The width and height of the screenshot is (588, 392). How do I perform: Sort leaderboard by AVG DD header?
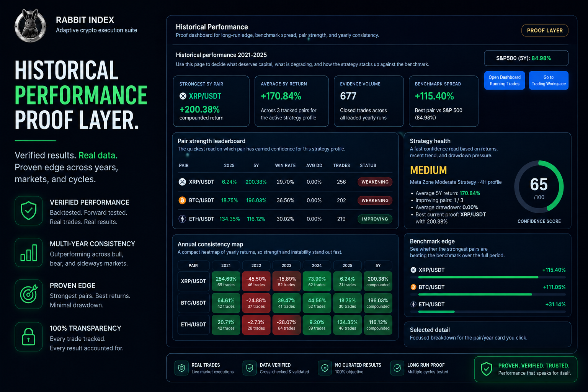pyautogui.click(x=314, y=165)
